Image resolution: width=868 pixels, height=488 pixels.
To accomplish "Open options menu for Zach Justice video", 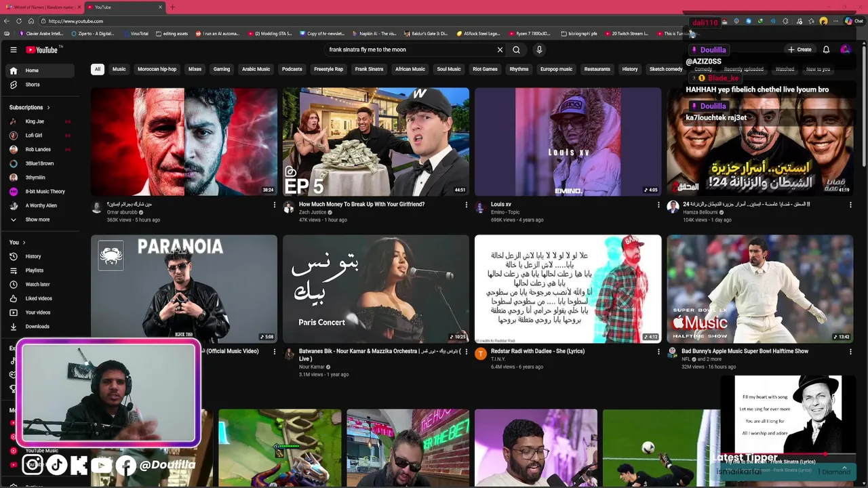I will tap(467, 205).
